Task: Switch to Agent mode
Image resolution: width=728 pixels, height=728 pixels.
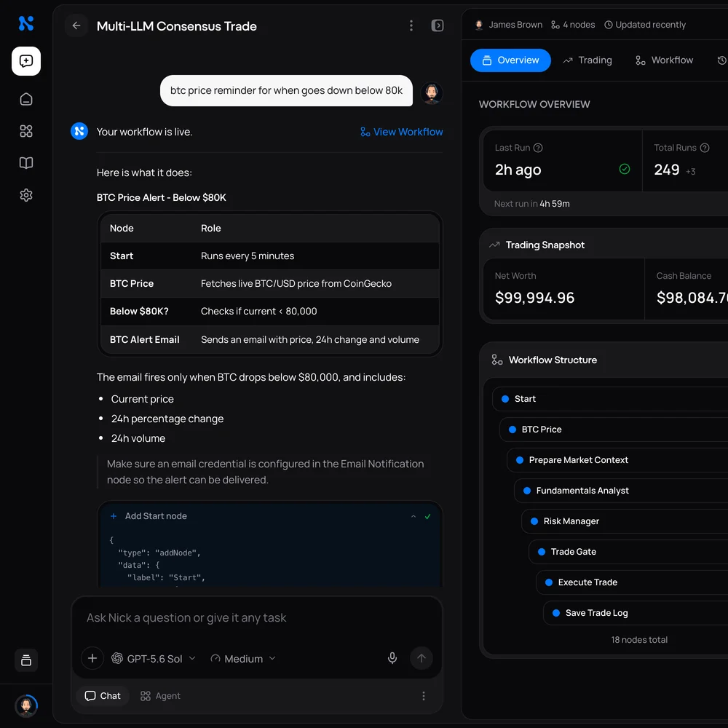Action: (x=161, y=695)
